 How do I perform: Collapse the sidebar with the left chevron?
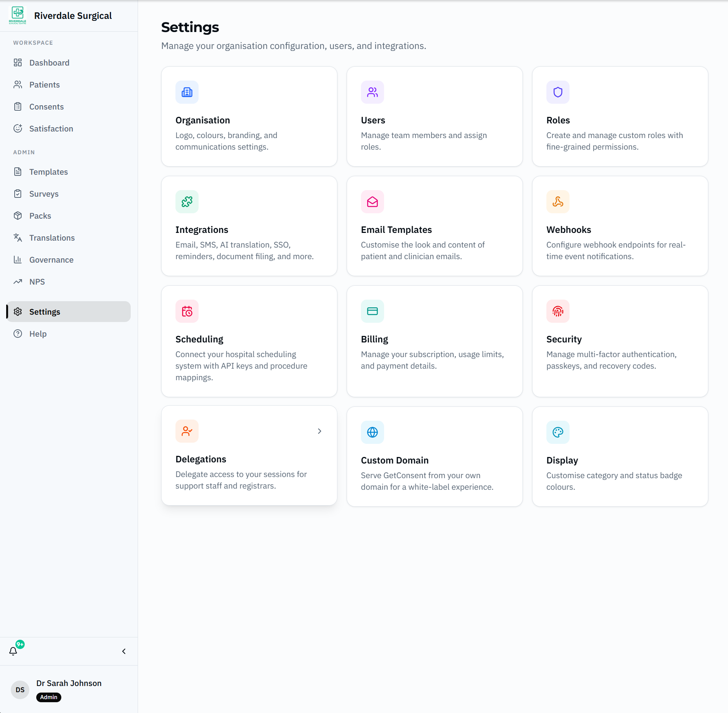[123, 651]
